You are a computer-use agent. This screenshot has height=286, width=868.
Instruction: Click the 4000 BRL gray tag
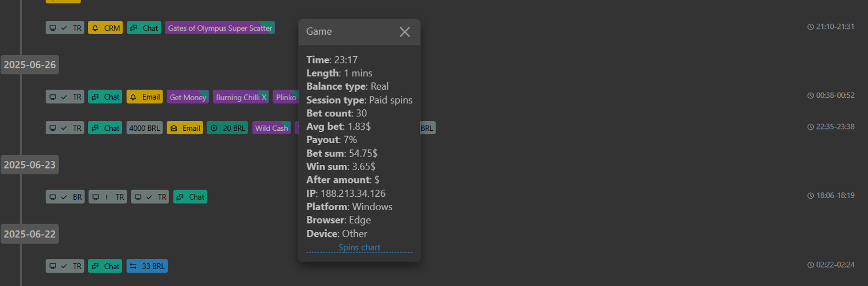[x=145, y=128]
